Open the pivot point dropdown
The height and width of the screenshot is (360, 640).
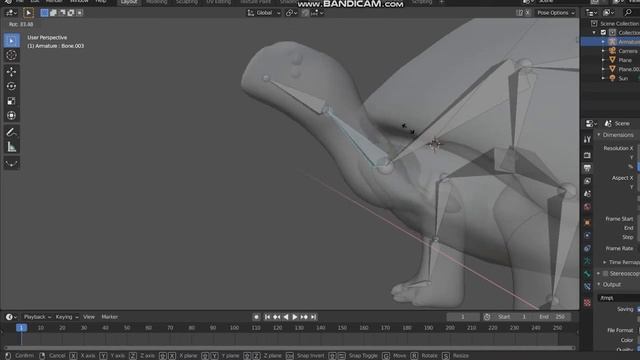(x=291, y=13)
